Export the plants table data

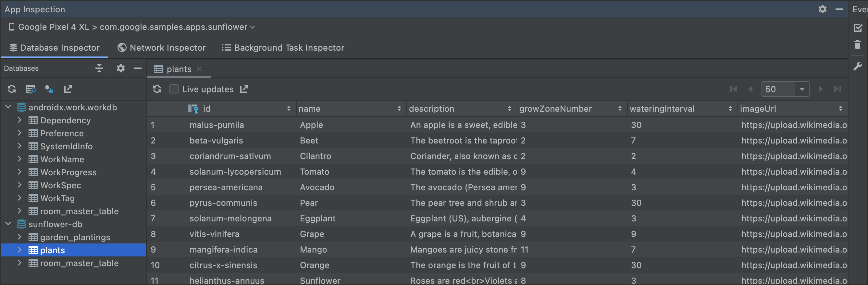tap(244, 89)
